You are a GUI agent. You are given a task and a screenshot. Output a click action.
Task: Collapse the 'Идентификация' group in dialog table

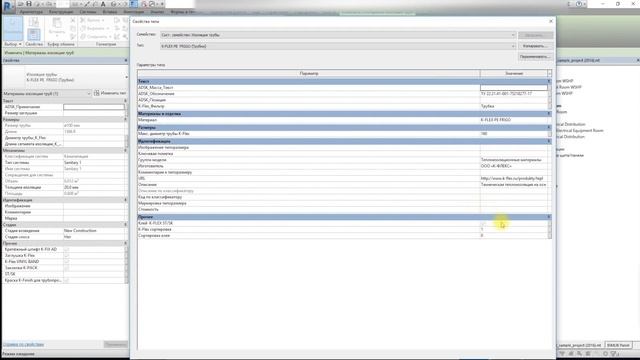(x=549, y=141)
